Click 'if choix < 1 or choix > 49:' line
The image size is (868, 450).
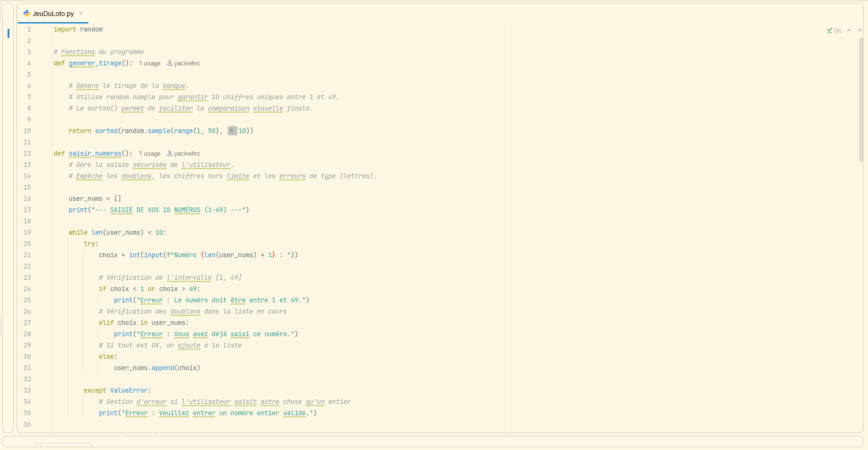coord(150,289)
